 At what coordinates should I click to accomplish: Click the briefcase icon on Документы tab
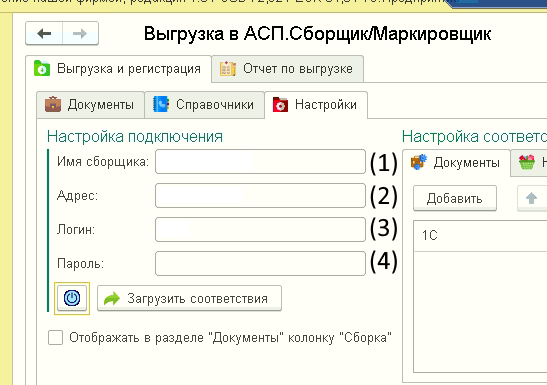[53, 104]
